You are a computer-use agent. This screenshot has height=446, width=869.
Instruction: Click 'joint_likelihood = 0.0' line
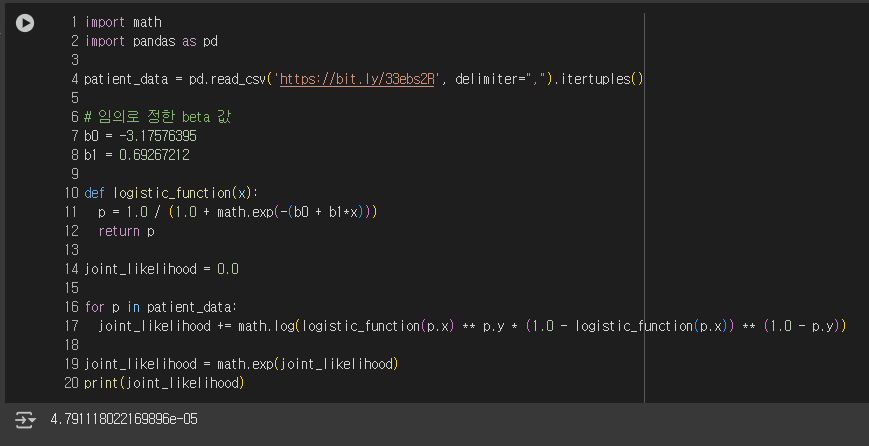161,269
